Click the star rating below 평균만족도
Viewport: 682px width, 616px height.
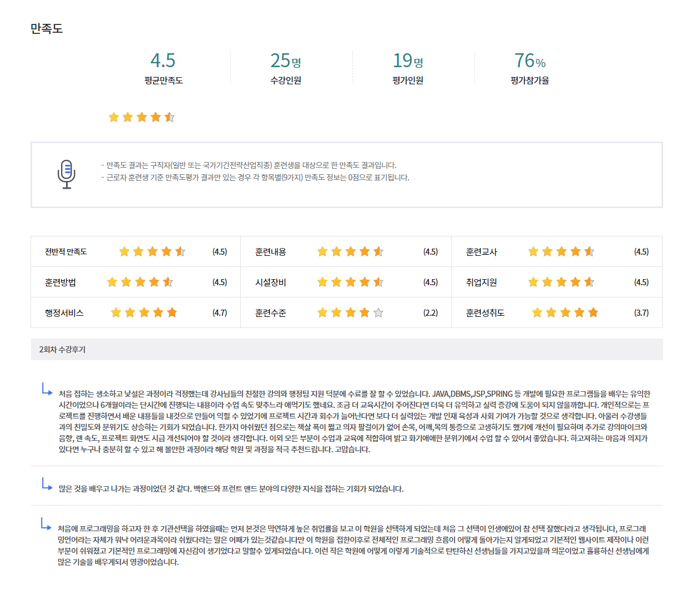(142, 117)
